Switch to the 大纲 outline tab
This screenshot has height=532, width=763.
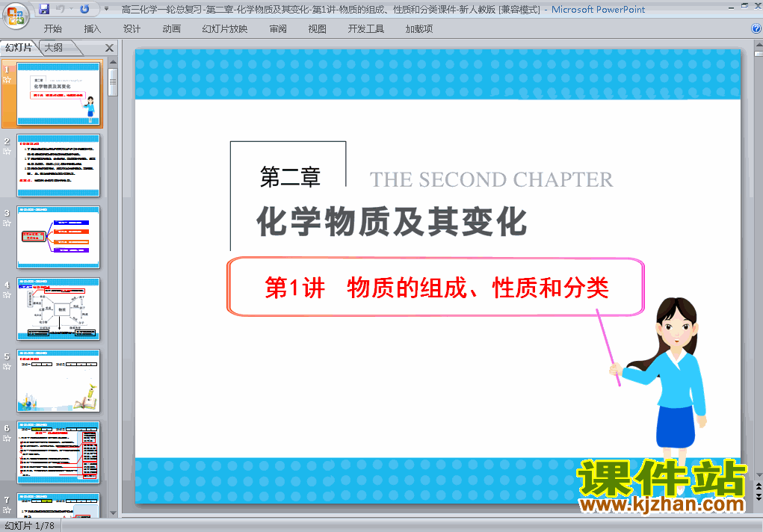pyautogui.click(x=54, y=48)
